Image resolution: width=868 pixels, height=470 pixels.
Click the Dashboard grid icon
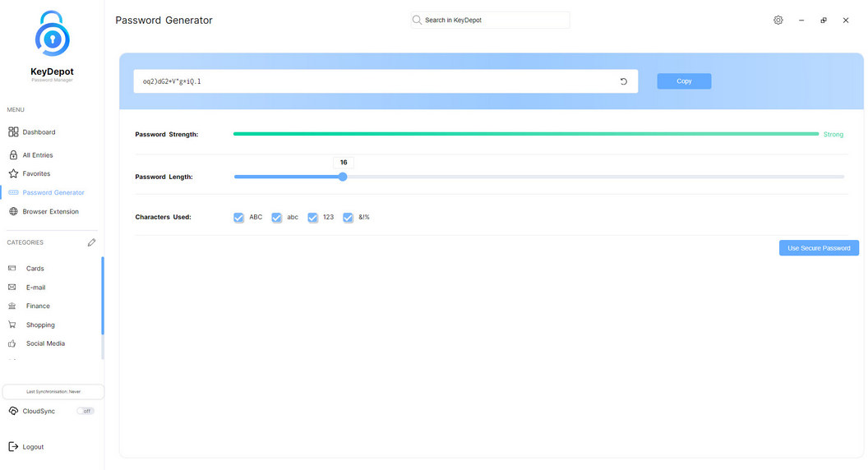(x=13, y=131)
